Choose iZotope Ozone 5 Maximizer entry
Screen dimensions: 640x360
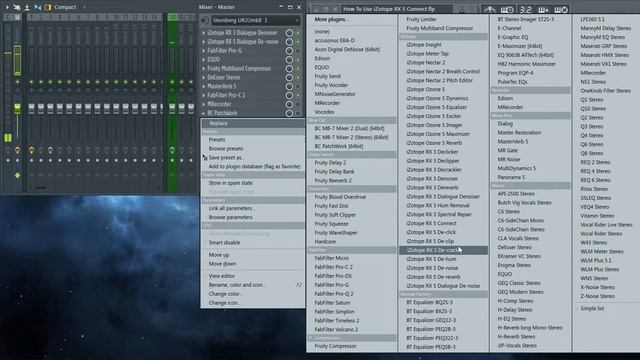click(438, 134)
